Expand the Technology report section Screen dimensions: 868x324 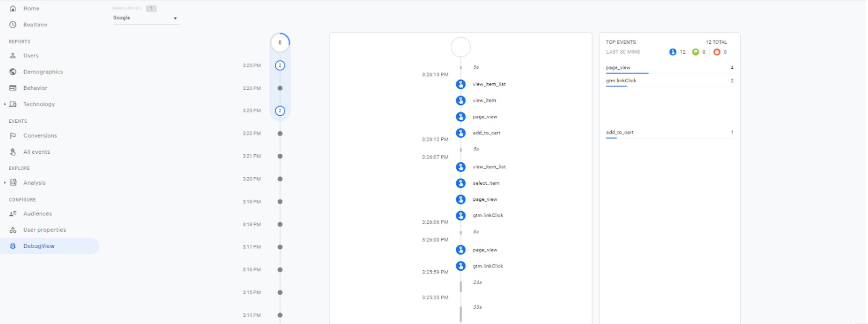pyautogui.click(x=5, y=104)
